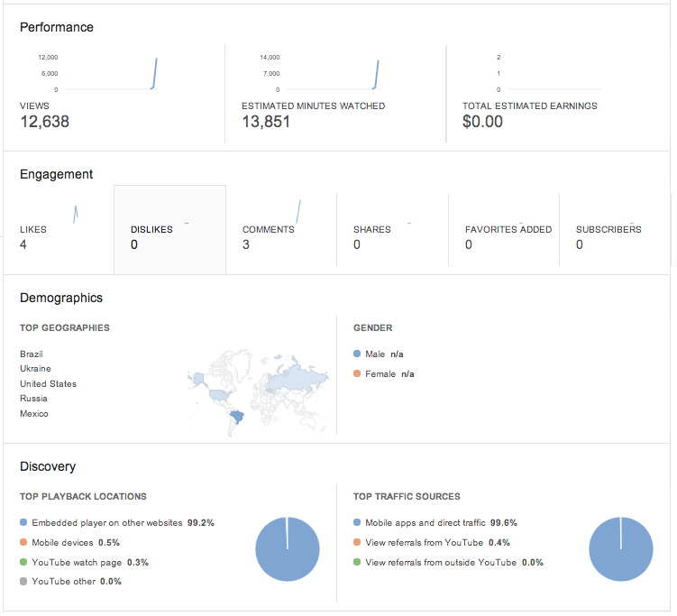Open the Comments engagement report

pos(281,230)
